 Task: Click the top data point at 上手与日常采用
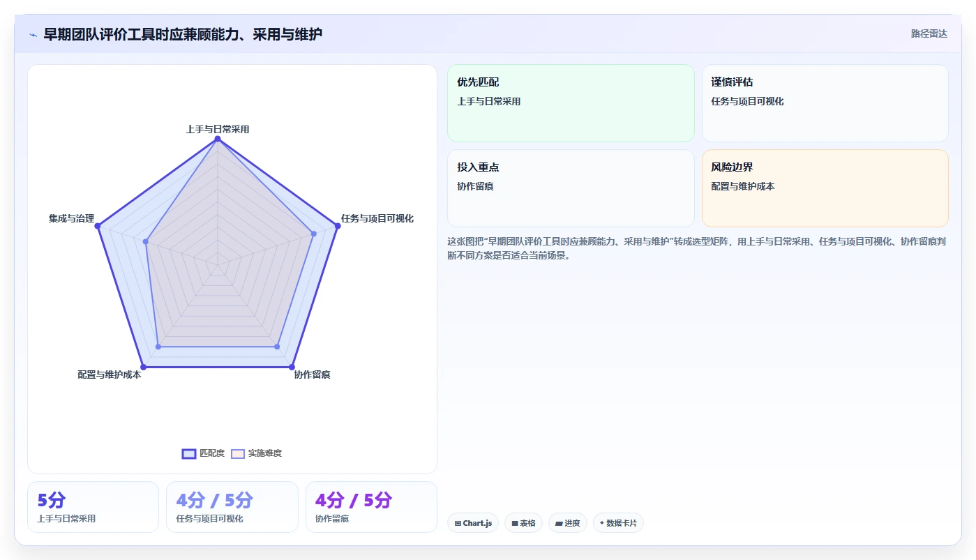218,139
